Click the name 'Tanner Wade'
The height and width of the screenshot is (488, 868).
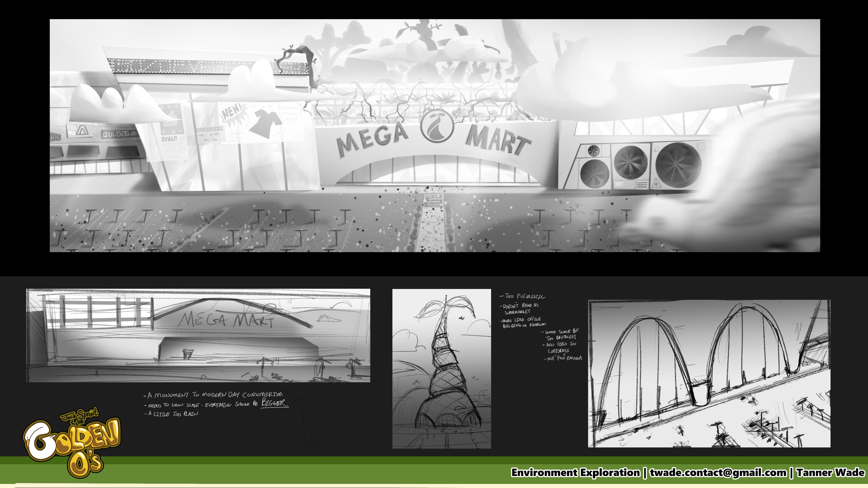831,472
